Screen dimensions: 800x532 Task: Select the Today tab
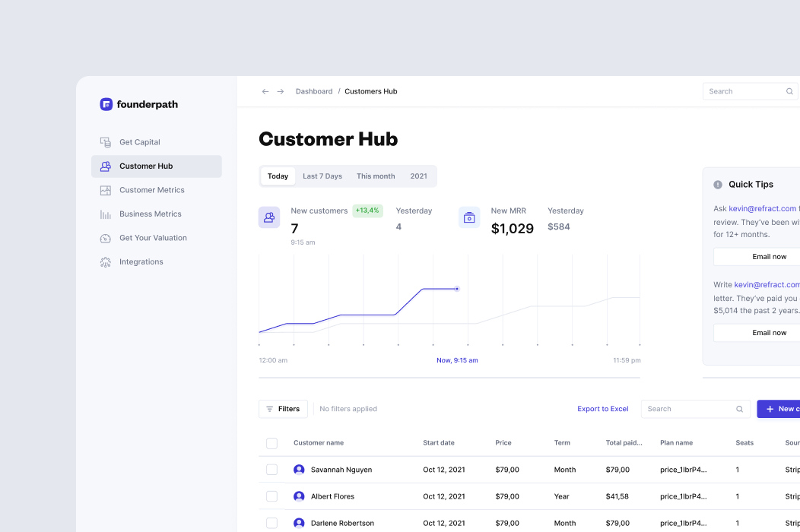tap(278, 176)
